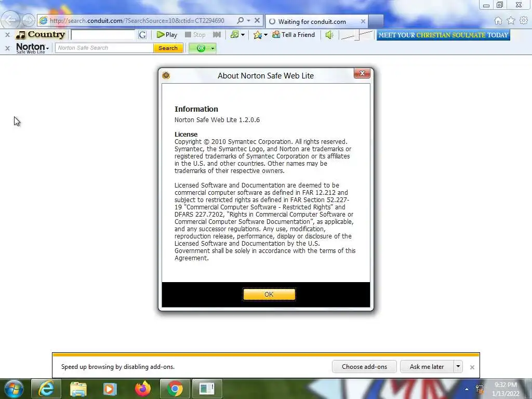
Task: Close the conduit.com tab
Action: click(x=363, y=21)
